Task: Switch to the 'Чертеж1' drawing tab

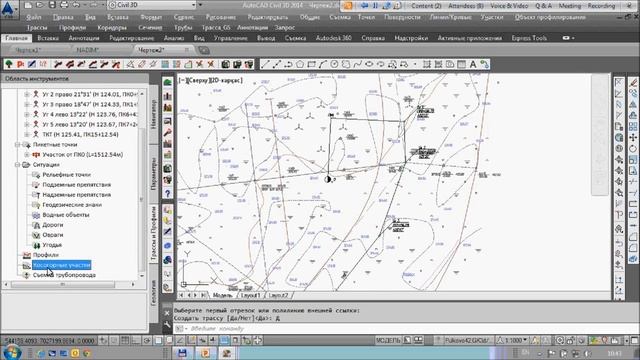Action: click(x=28, y=50)
